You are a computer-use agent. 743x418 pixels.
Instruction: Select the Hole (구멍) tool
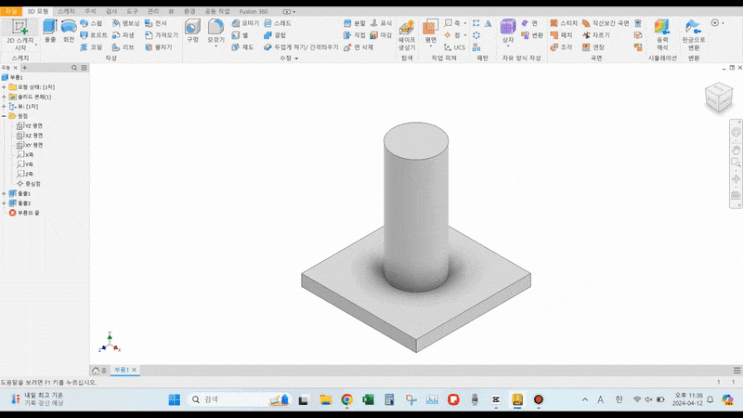[x=192, y=31]
